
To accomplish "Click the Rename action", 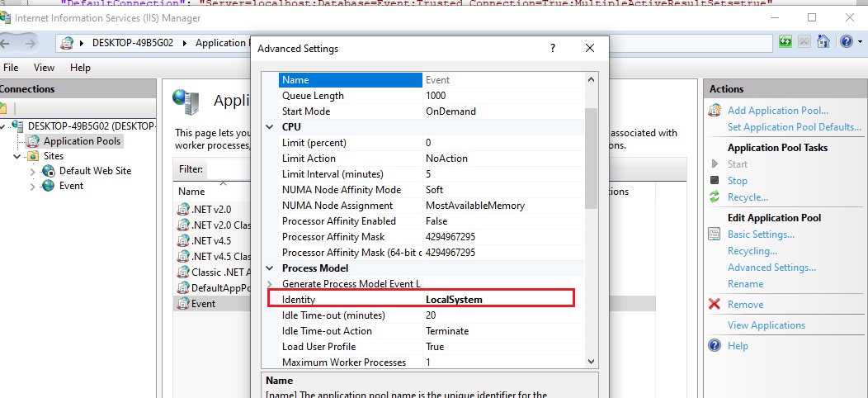I will [x=745, y=284].
